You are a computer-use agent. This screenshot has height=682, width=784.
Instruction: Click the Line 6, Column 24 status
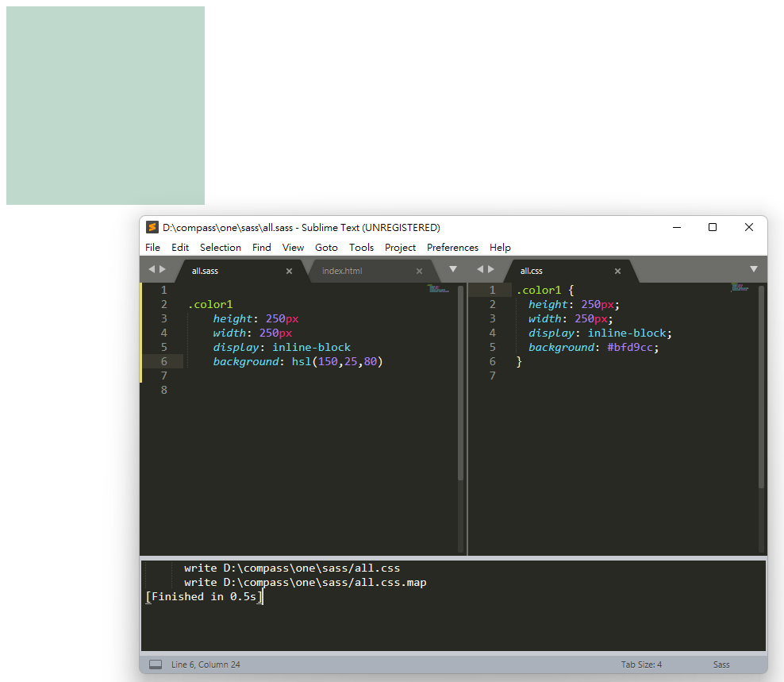(x=206, y=665)
